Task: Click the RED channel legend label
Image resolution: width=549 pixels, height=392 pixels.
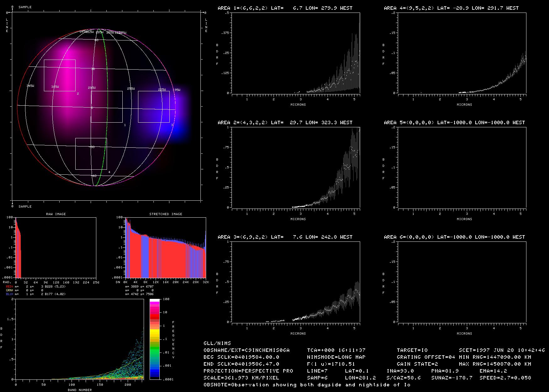Action: click(9, 286)
